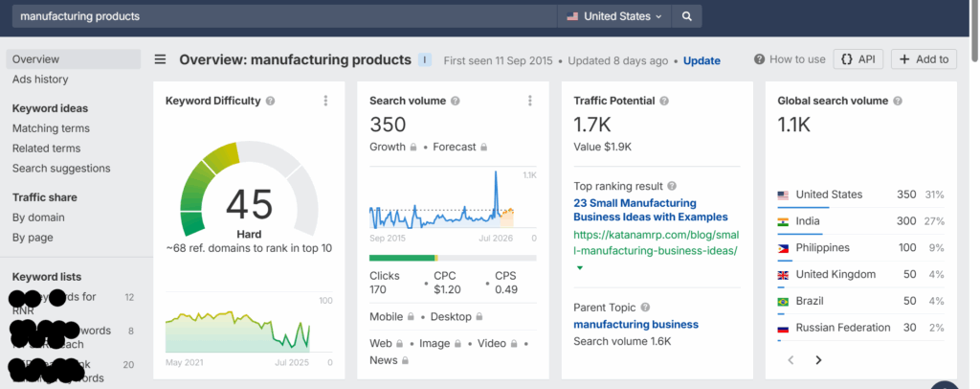Viewport: 980px width, 389px height.
Task: Open Traffic Potential help question mark
Action: (664, 101)
